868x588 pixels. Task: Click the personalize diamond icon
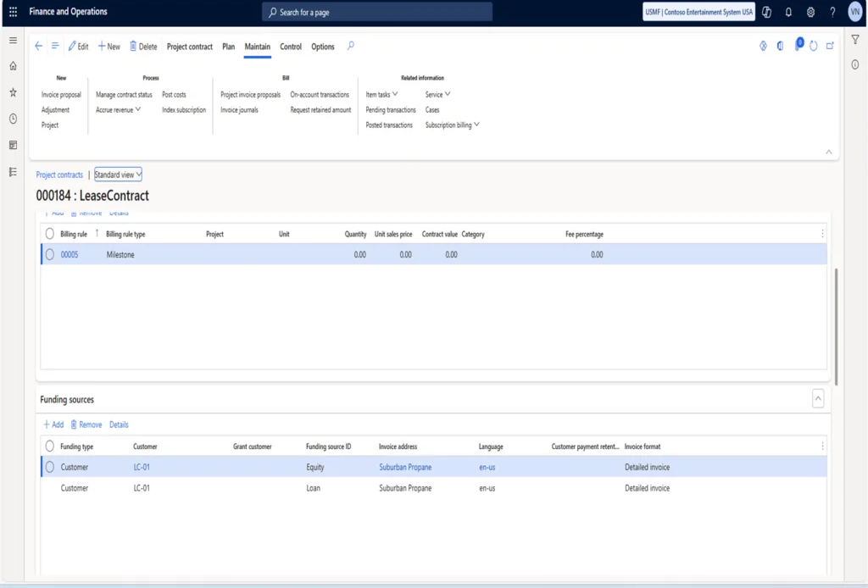pyautogui.click(x=763, y=46)
